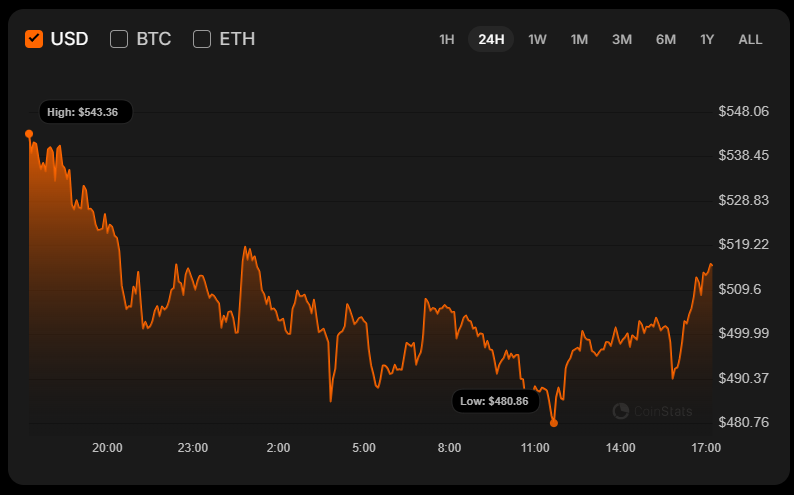Click the $548.06 price axis label
Screen dimensions: 794x495
pos(743,111)
